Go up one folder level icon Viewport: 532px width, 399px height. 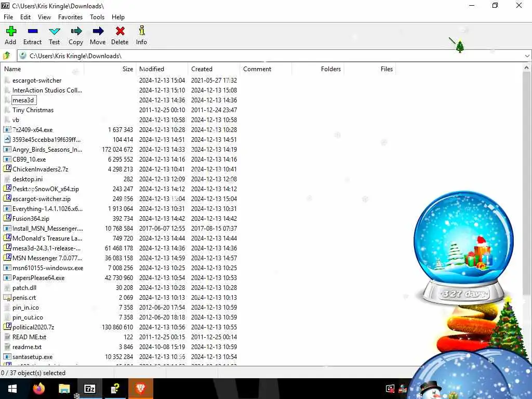[7, 56]
